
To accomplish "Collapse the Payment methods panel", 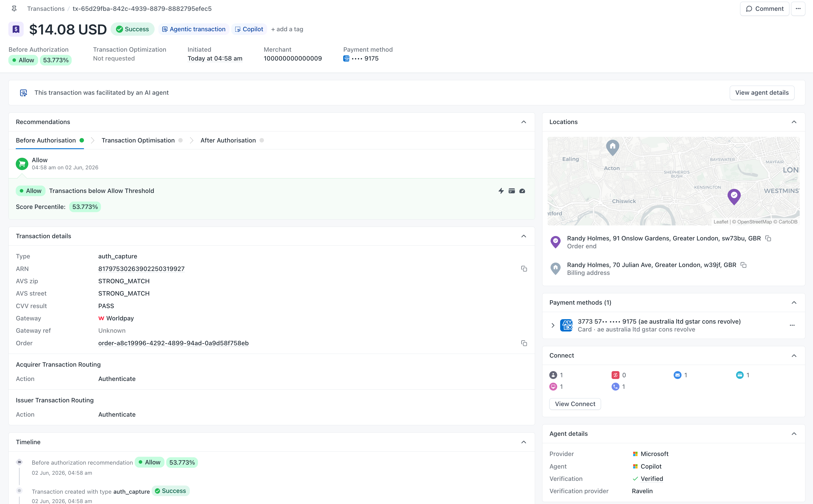I will tap(794, 303).
